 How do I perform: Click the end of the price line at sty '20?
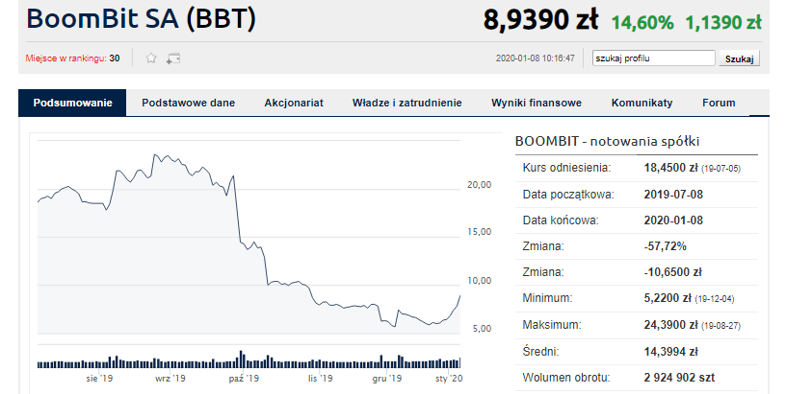[x=460, y=296]
